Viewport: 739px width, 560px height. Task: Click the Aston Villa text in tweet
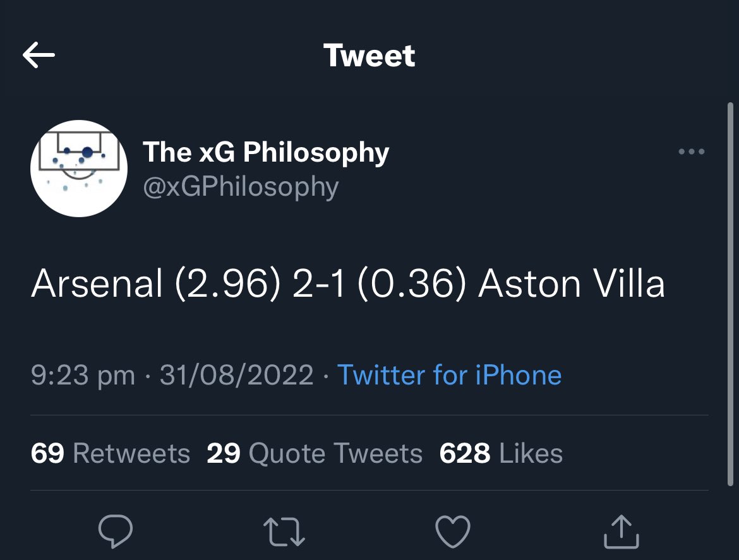[x=572, y=283]
